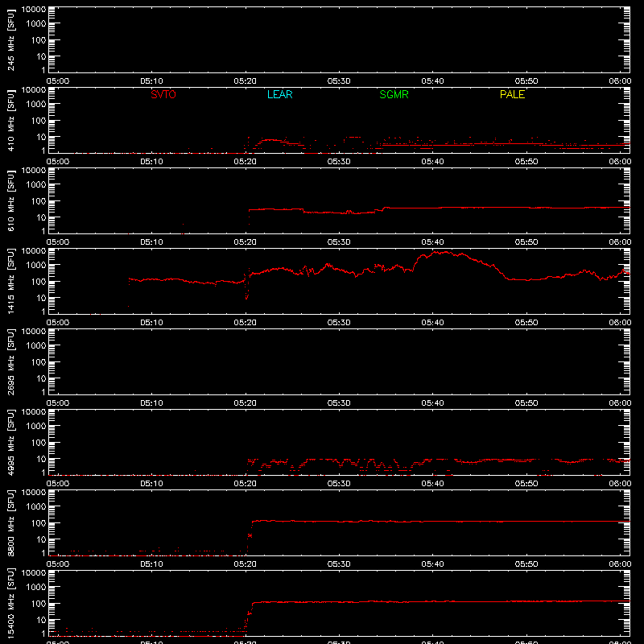Select the 8800 MHz [SFU] axis label

[11, 522]
